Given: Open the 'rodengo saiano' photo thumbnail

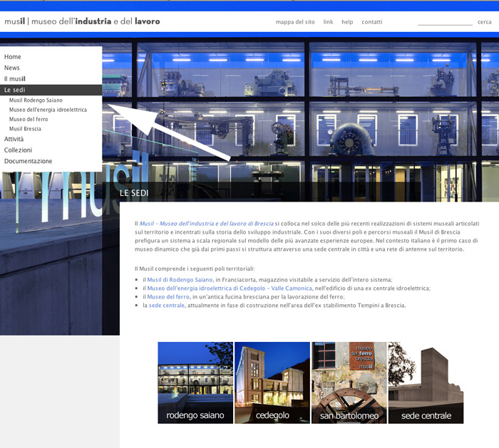Looking at the screenshot, I should 195,382.
